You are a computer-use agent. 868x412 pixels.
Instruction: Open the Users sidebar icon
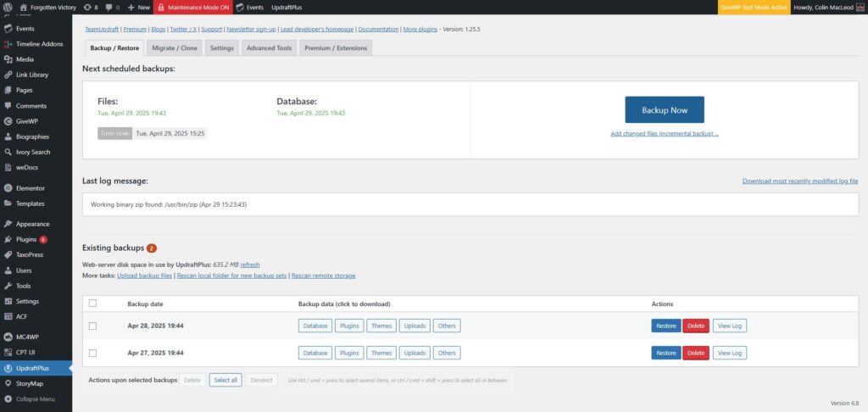point(8,270)
